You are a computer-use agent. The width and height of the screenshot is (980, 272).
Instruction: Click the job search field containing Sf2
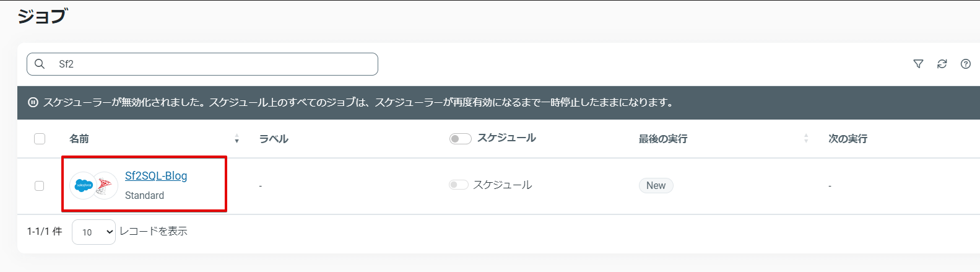coord(210,64)
